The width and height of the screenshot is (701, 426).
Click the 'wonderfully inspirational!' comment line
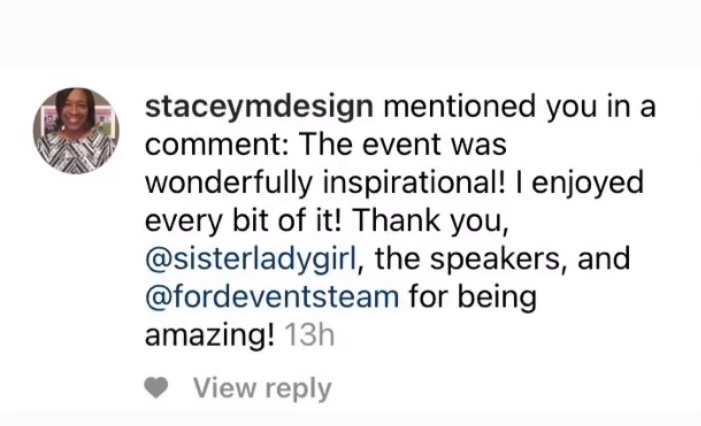click(327, 183)
